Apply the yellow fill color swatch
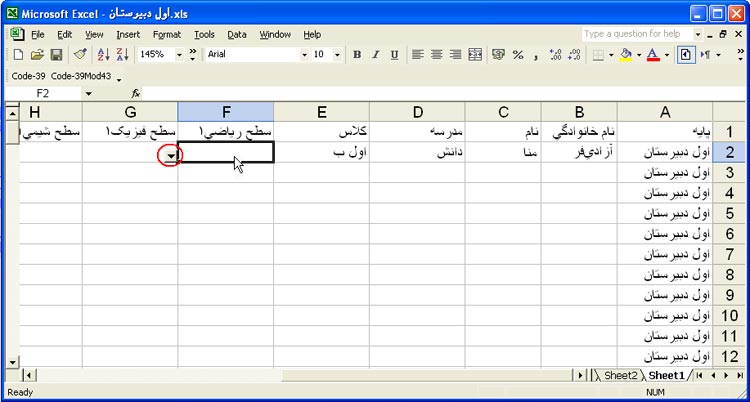The image size is (750, 402). pos(626,54)
